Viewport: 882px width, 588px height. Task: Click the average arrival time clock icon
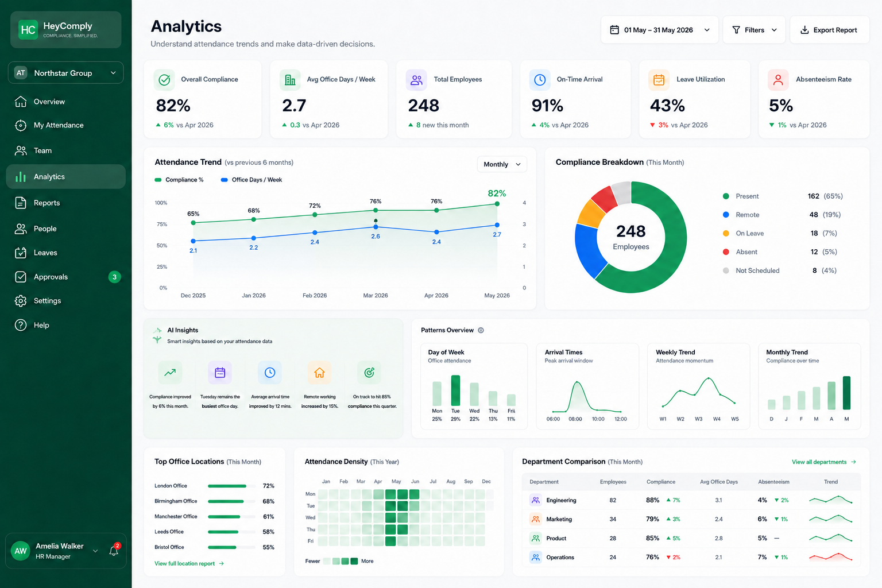(x=270, y=373)
